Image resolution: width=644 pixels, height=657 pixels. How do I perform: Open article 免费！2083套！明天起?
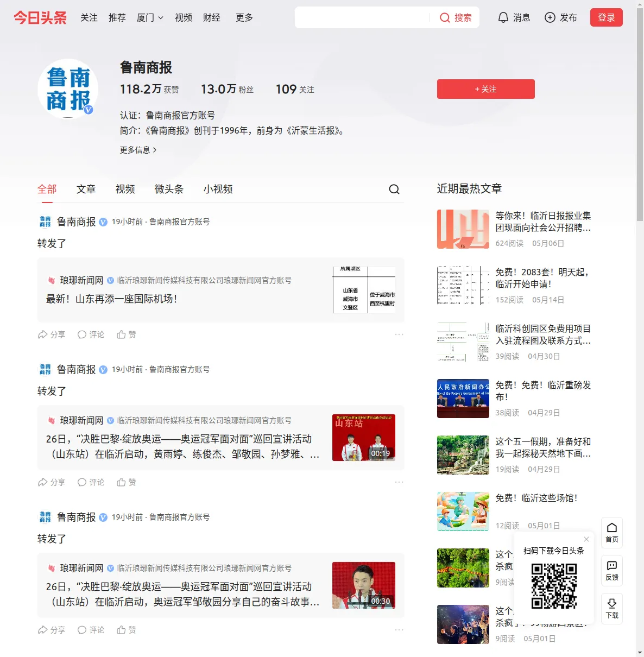[543, 278]
